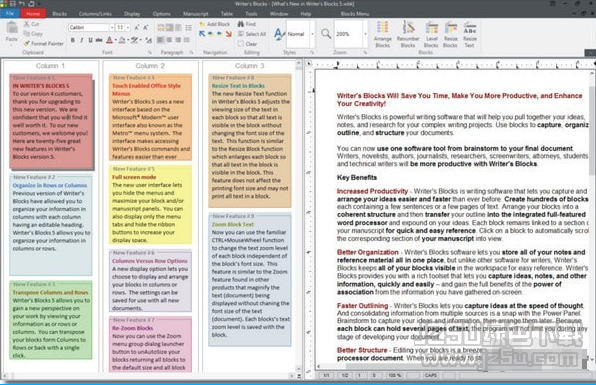
Task: Click Level Blocks
Action: (431, 34)
